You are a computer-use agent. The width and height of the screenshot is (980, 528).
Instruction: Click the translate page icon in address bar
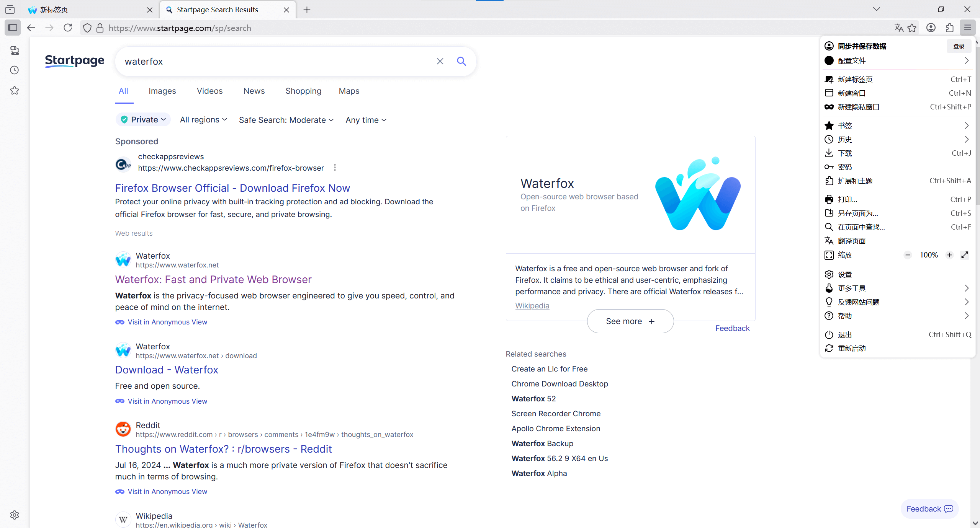click(x=898, y=28)
